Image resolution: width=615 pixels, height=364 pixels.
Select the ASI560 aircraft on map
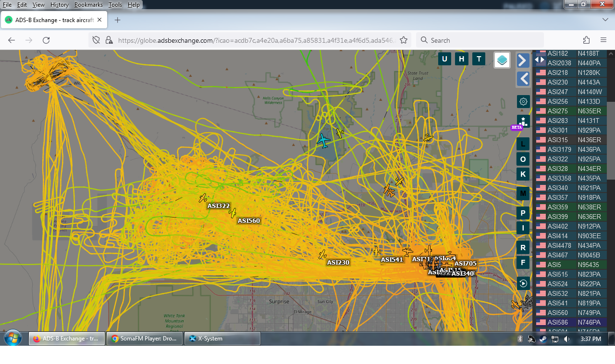233,213
